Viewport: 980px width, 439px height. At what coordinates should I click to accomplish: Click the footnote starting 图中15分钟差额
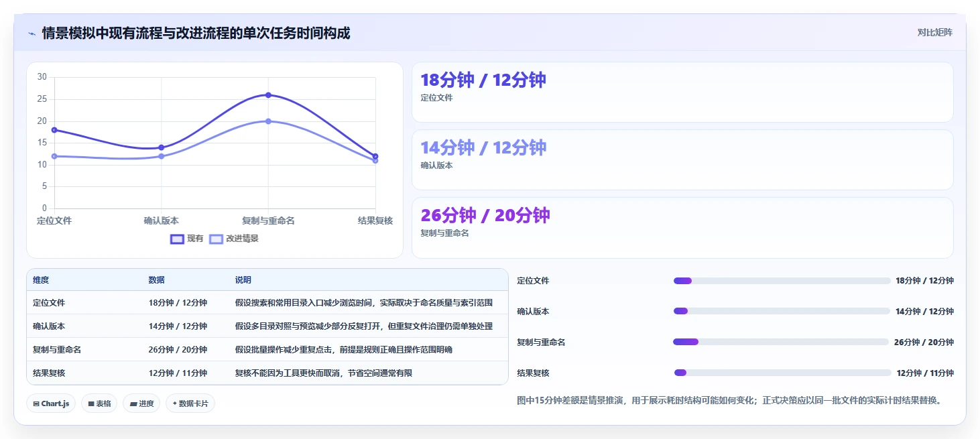pos(731,401)
